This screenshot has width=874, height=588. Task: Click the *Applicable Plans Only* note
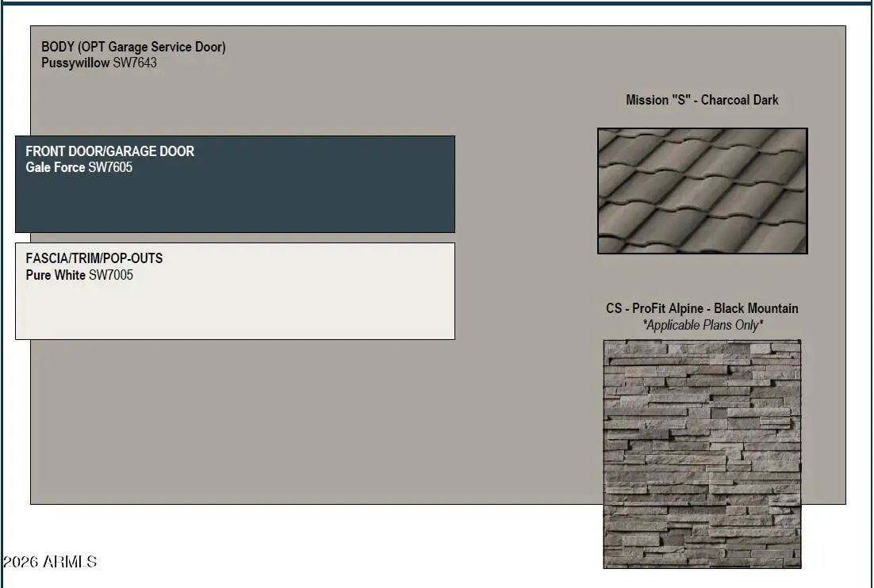coord(702,325)
